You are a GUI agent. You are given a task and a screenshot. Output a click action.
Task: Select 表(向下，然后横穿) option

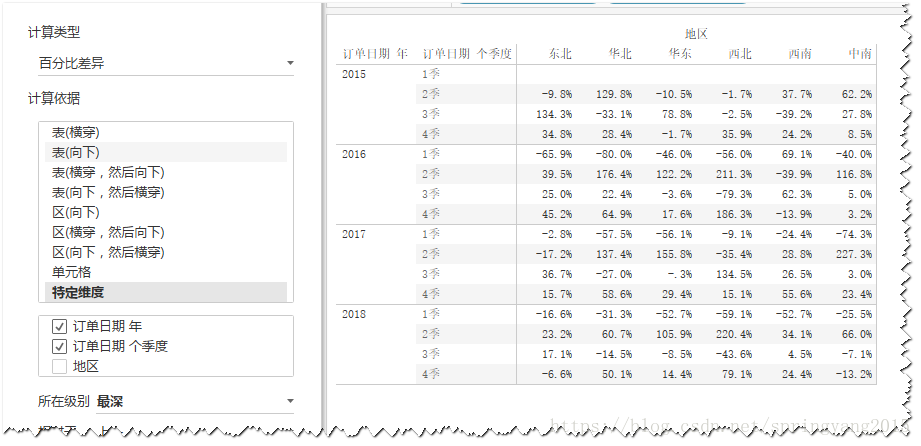[x=166, y=192]
